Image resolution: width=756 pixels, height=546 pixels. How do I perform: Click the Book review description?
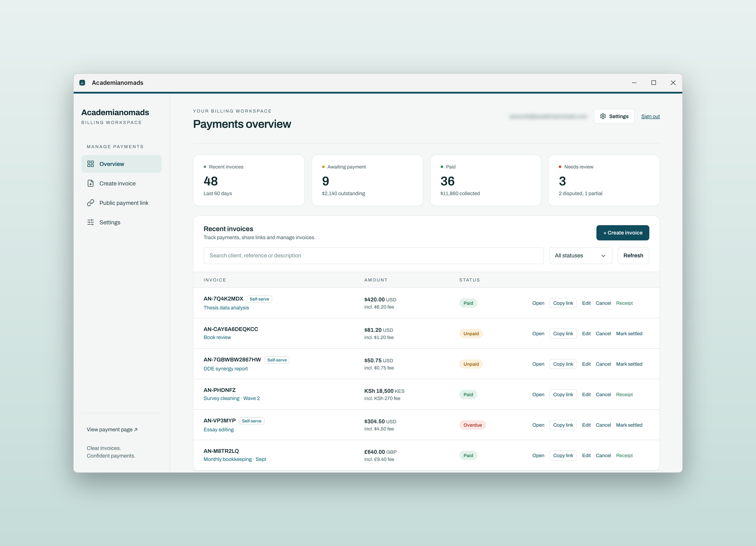[217, 337]
